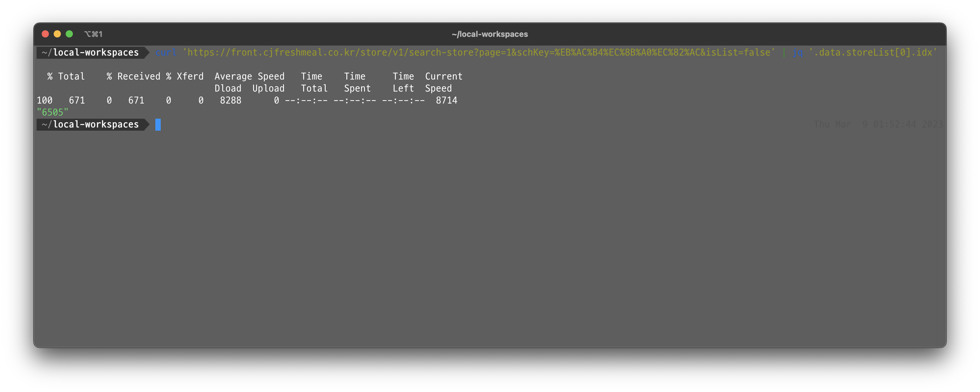
Task: Zoom the window with green button
Action: point(69,34)
